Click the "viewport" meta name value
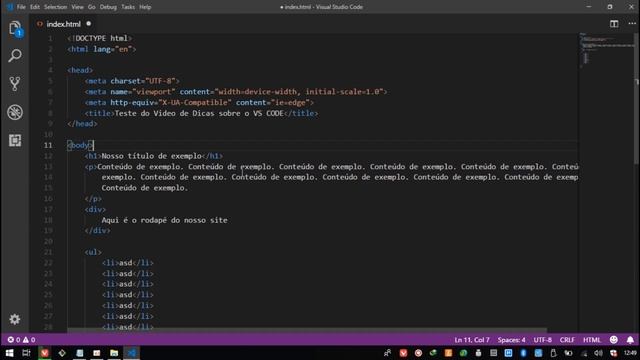The width and height of the screenshot is (640, 360). 153,92
